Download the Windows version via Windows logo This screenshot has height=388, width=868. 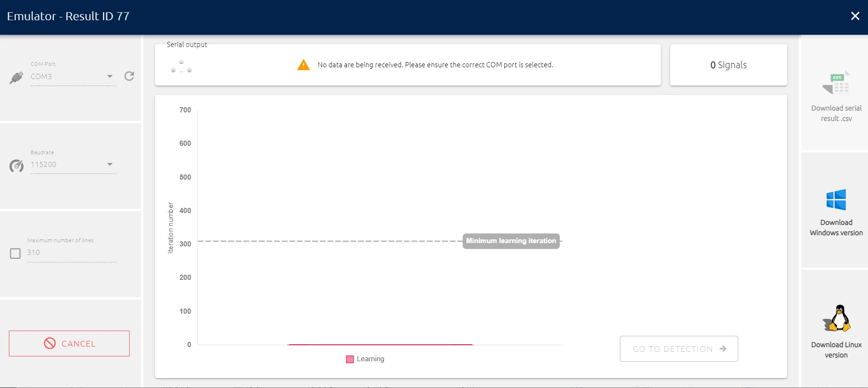point(836,200)
